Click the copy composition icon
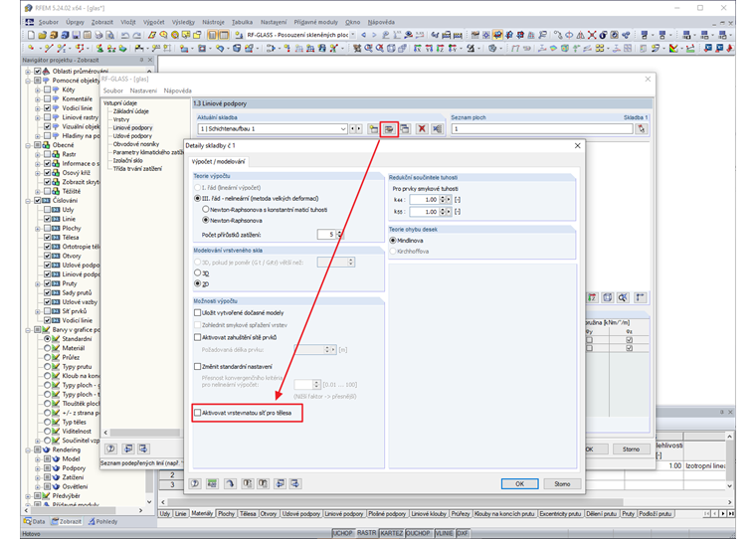Viewport: 756px width, 539px height. [405, 128]
